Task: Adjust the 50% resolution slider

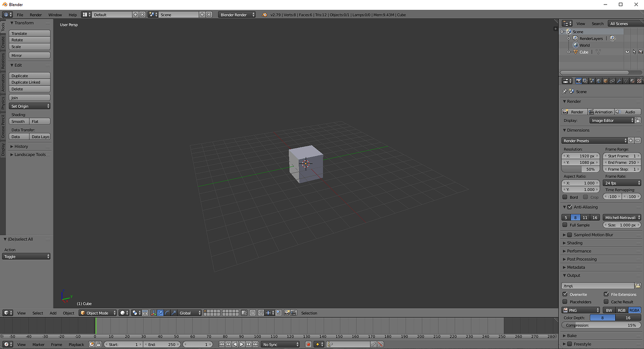Action: point(581,169)
